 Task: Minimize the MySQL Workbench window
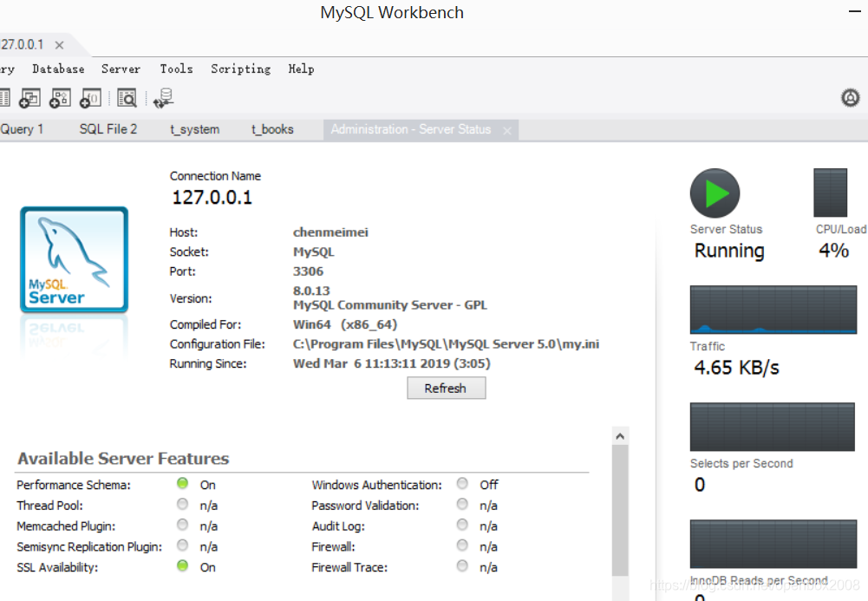855,11
